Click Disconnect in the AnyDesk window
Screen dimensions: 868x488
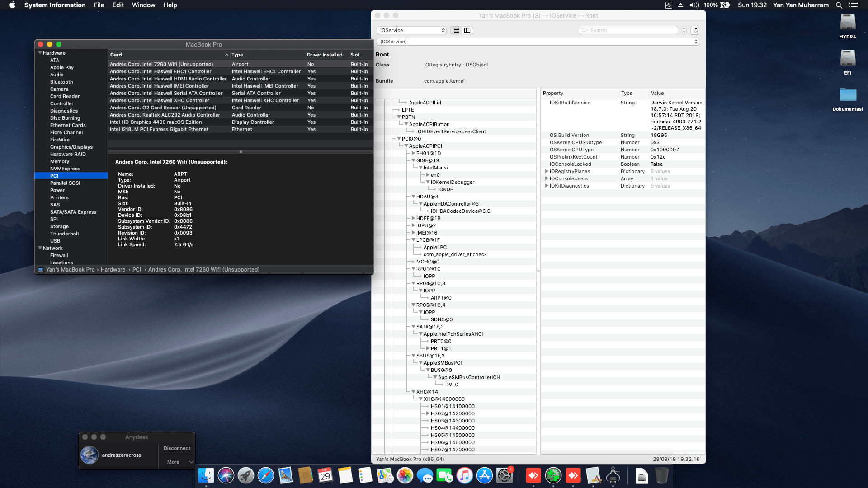176,448
